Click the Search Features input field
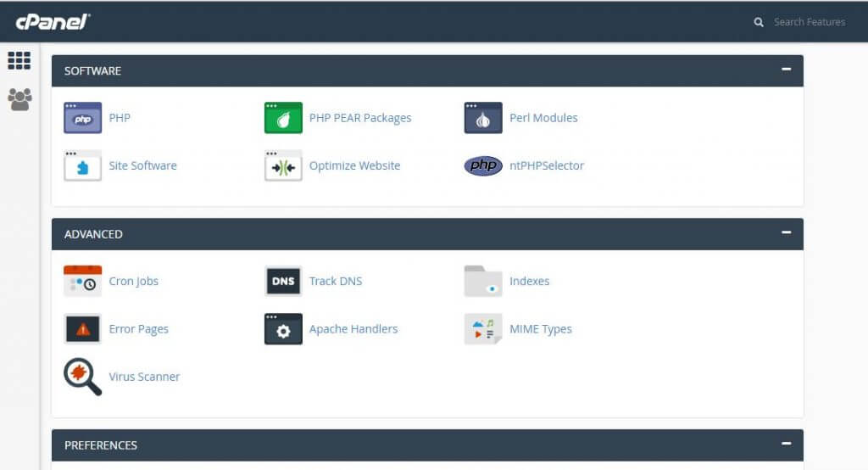This screenshot has height=470, width=868. point(809,22)
